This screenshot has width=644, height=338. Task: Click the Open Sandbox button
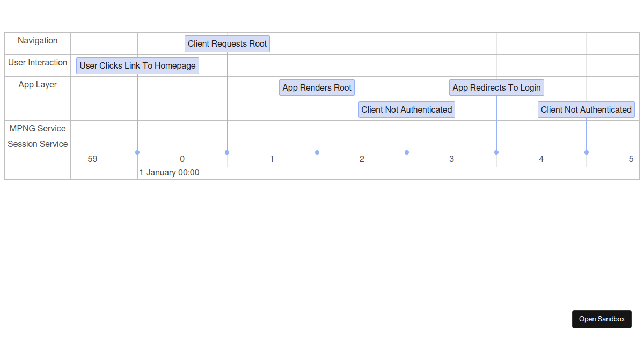[x=602, y=319]
